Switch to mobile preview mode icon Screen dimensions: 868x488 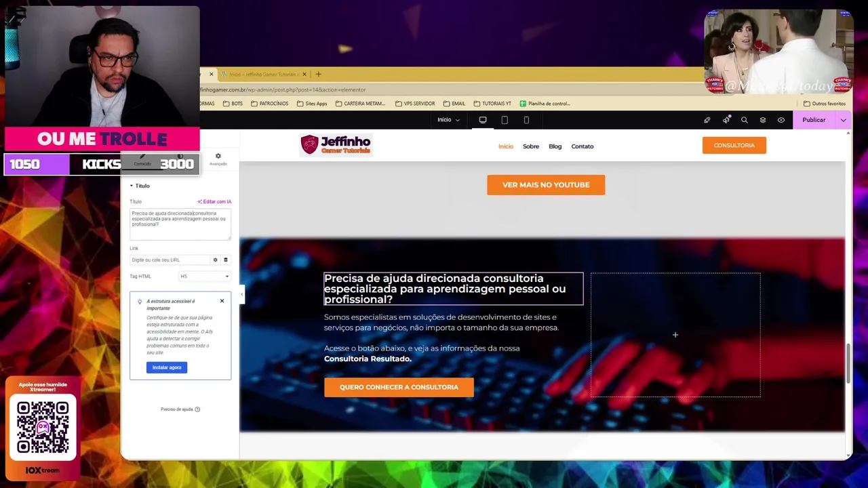526,120
